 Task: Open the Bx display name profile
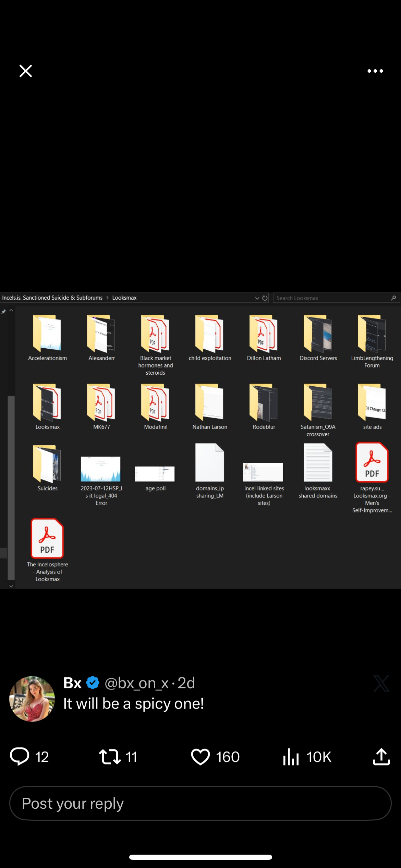(x=72, y=683)
